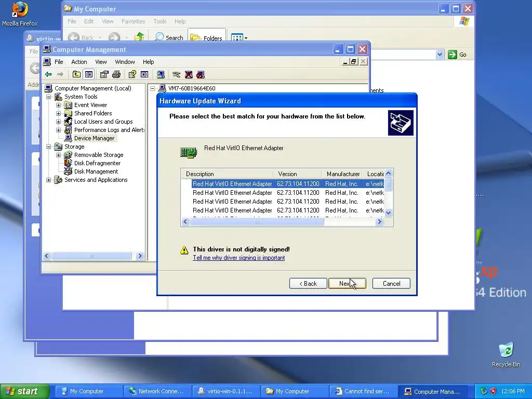Click the Computer Management title bar icon

tap(47, 49)
